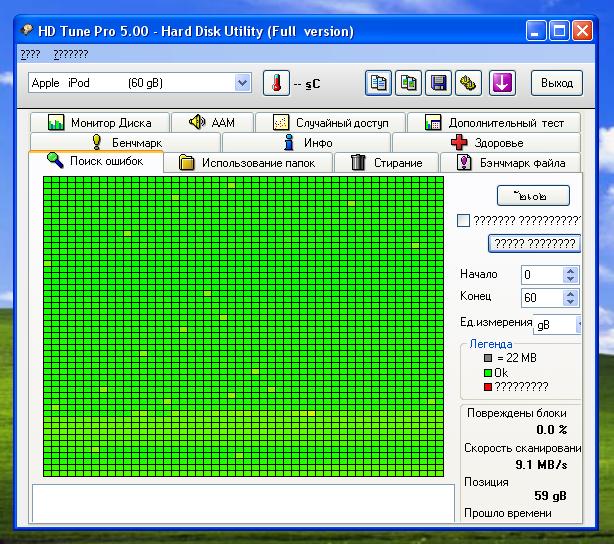Open the Стирание tab with trash can

coord(384,163)
